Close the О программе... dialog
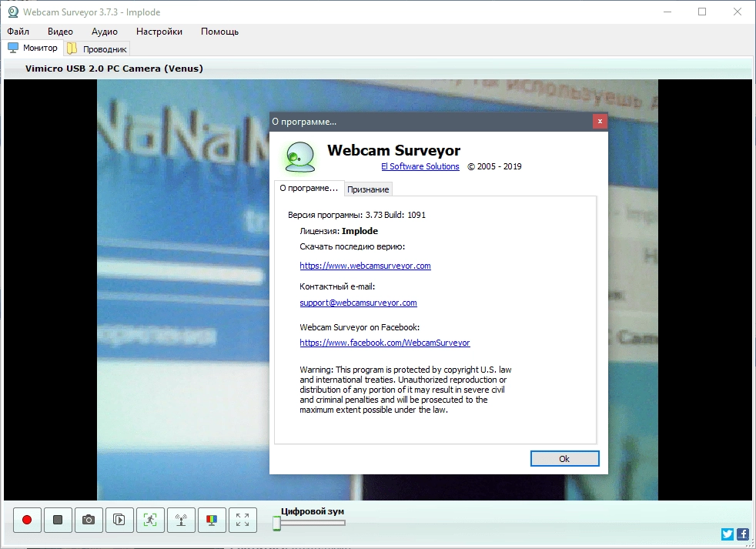The width and height of the screenshot is (756, 549). pyautogui.click(x=600, y=121)
